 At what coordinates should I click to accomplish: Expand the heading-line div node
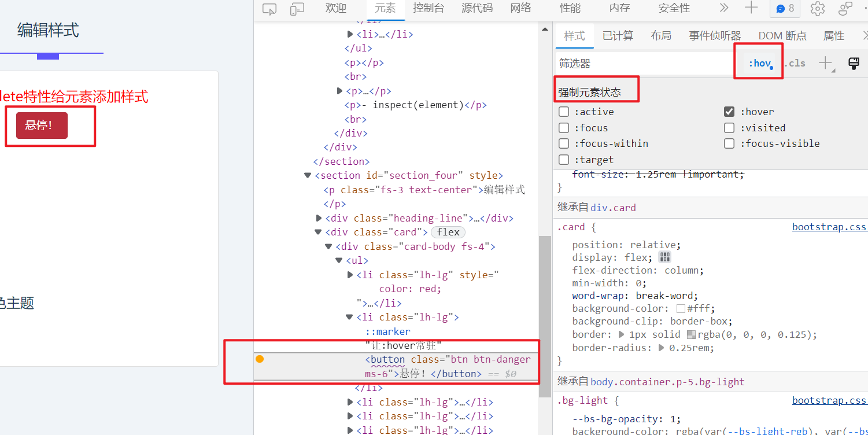pyautogui.click(x=319, y=218)
